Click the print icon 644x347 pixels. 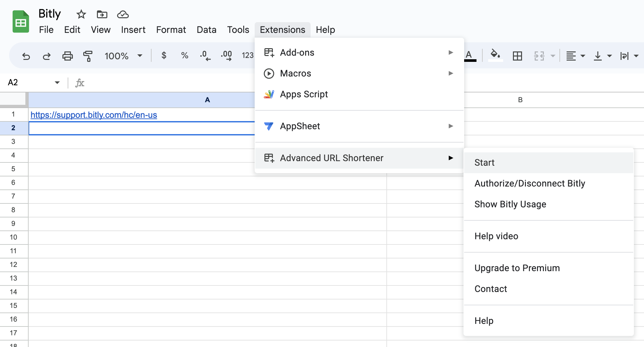pyautogui.click(x=67, y=56)
